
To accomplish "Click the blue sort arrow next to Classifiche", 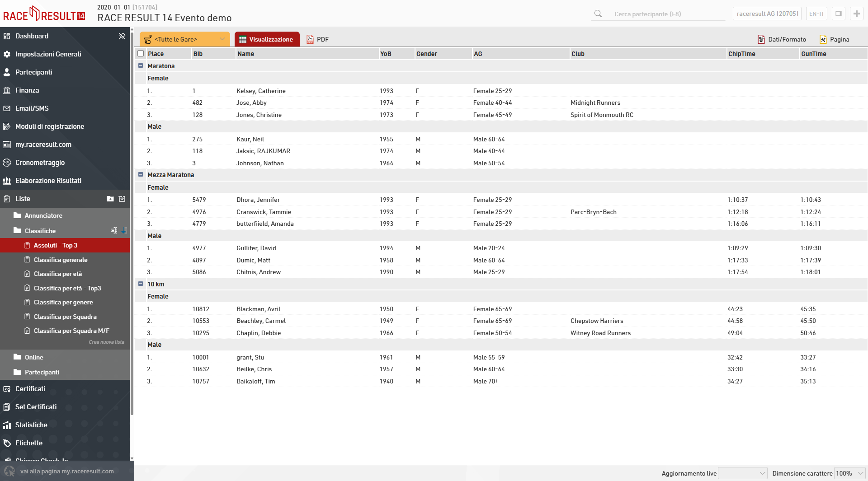I will (x=123, y=231).
